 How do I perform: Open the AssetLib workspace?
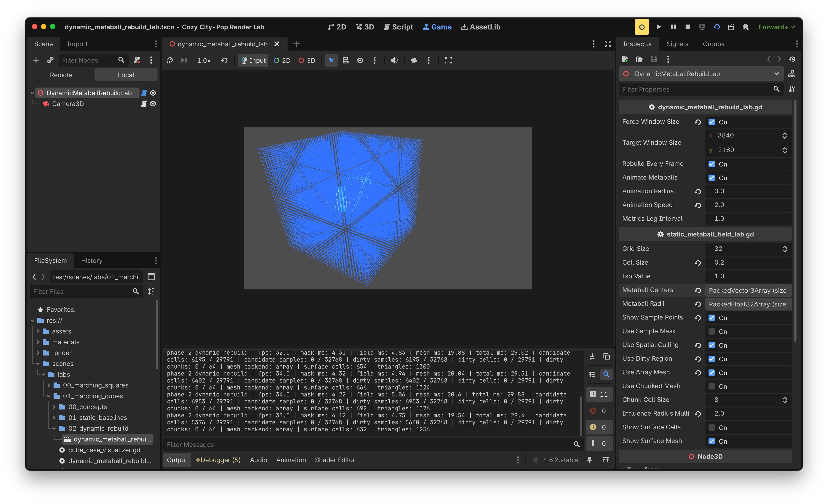481,27
